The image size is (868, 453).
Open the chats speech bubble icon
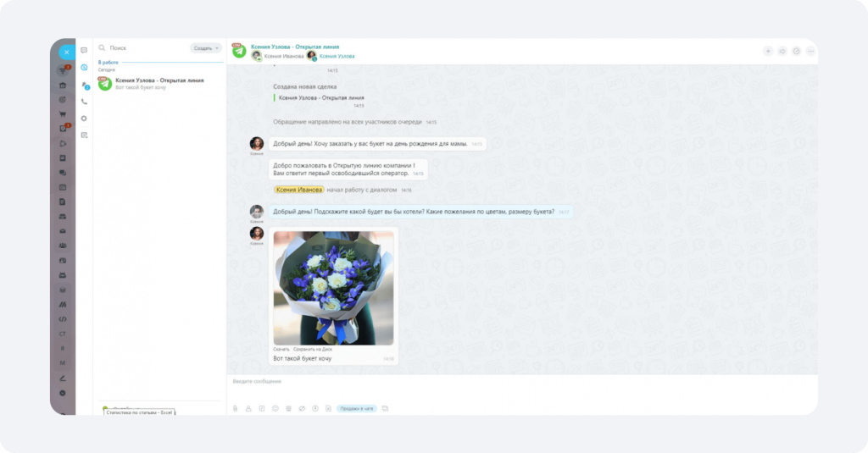pos(84,50)
